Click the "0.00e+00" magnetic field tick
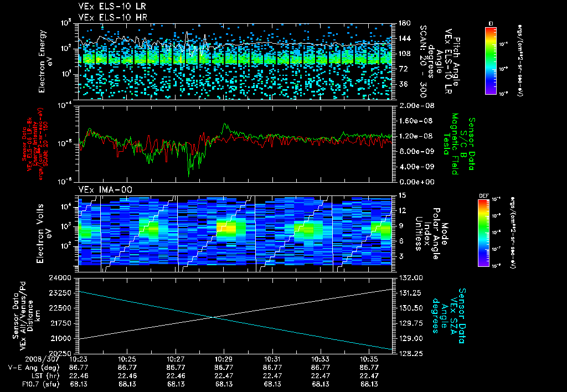567x392 pixels. click(x=416, y=182)
